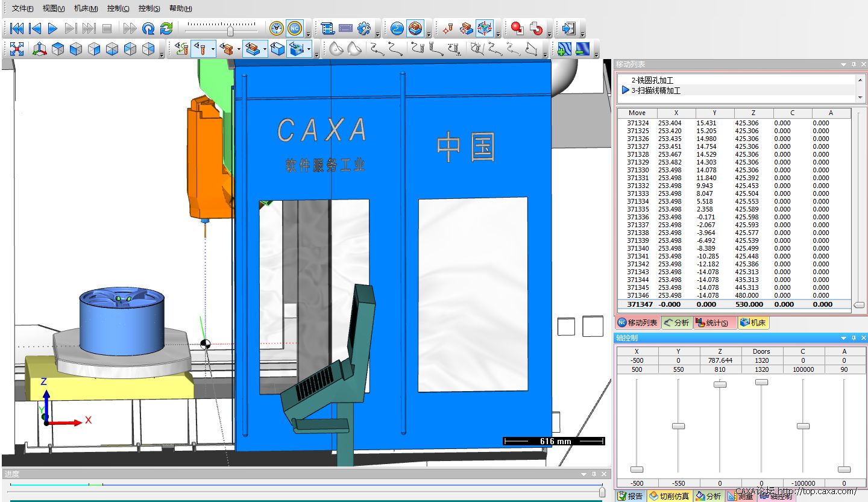The height and width of the screenshot is (502, 868).
Task: Open the 移动列表 panel dropdown arrow
Action: tap(844, 64)
